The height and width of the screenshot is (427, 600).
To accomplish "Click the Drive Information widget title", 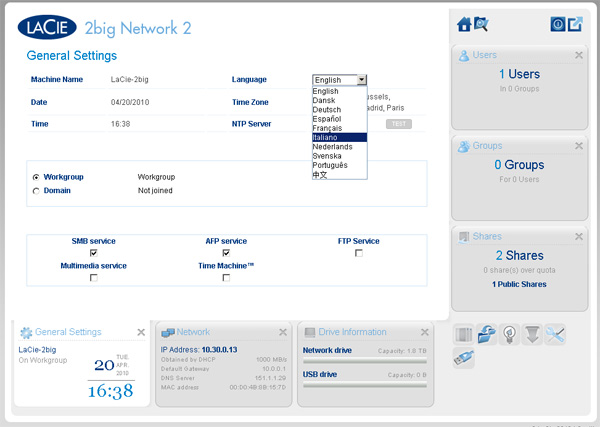I will click(352, 332).
